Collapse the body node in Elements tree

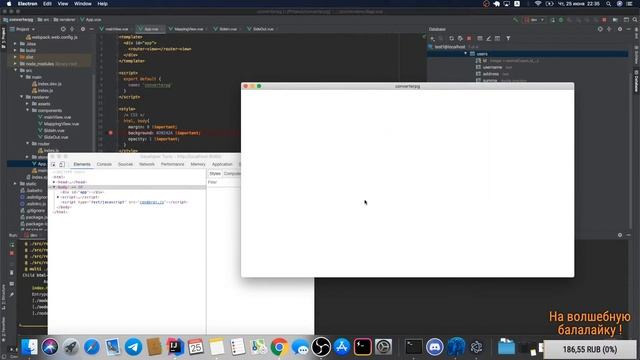coord(54,187)
